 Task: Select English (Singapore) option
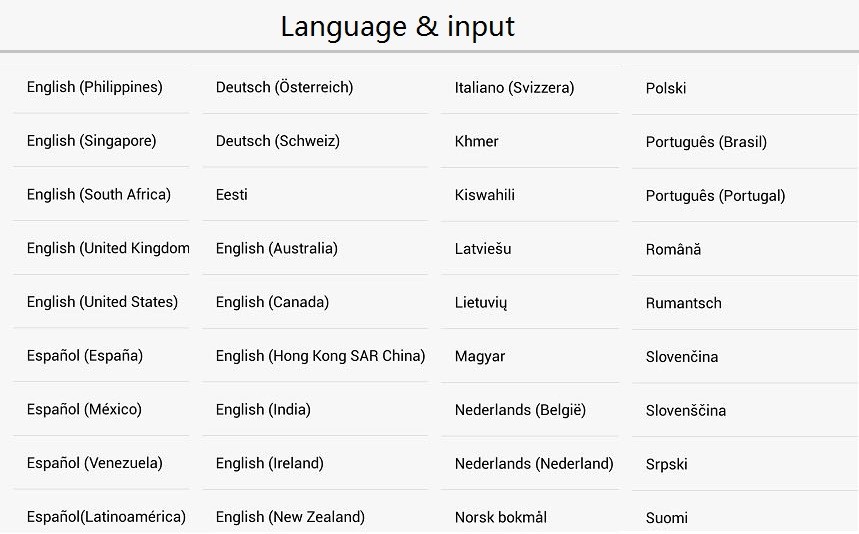pyautogui.click(x=92, y=141)
